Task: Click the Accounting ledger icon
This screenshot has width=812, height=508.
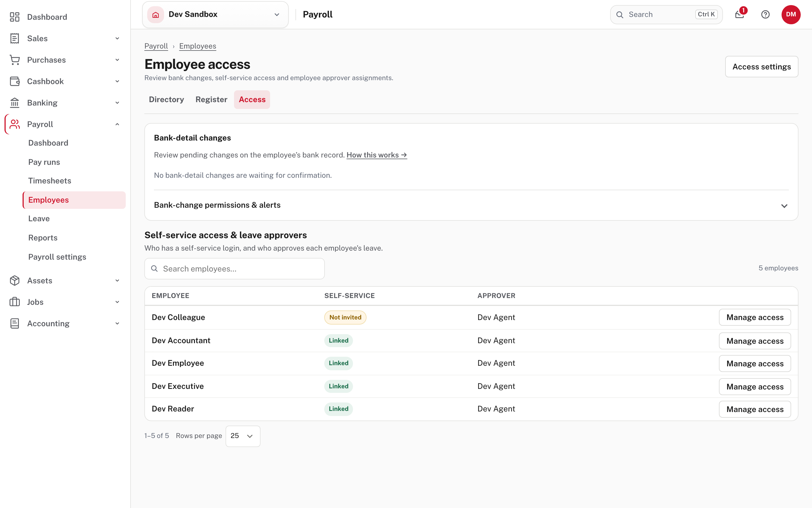Action: [x=14, y=323]
